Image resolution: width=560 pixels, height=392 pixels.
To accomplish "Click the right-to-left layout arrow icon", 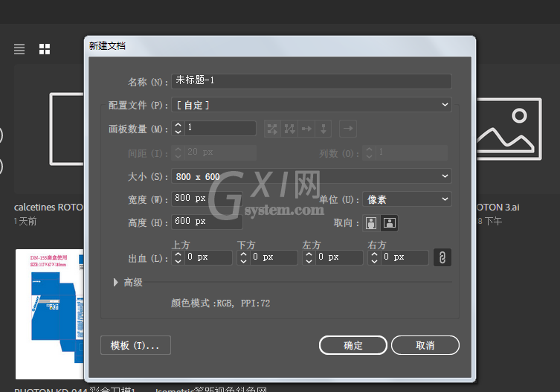I will click(348, 129).
